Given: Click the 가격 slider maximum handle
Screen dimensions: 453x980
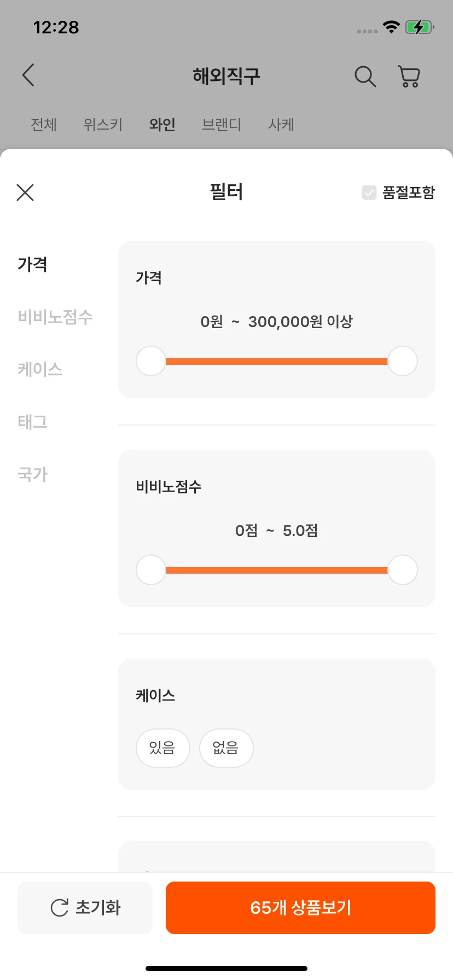Looking at the screenshot, I should [x=403, y=361].
